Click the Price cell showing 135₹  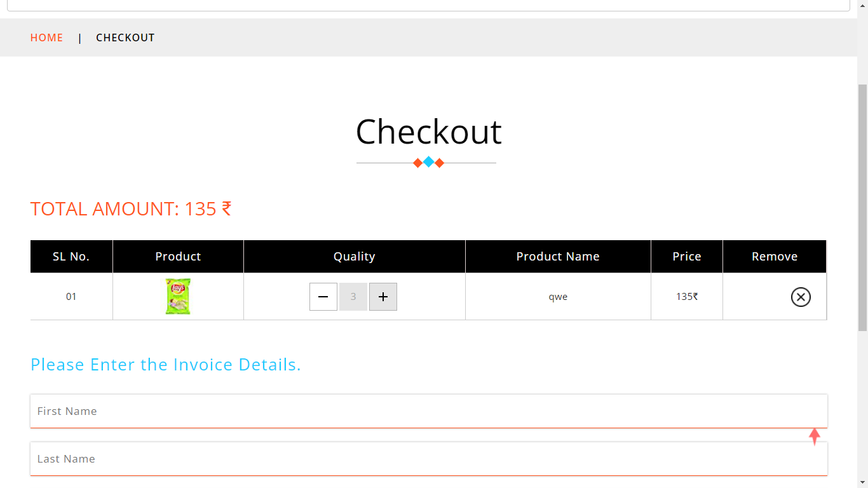(686, 296)
